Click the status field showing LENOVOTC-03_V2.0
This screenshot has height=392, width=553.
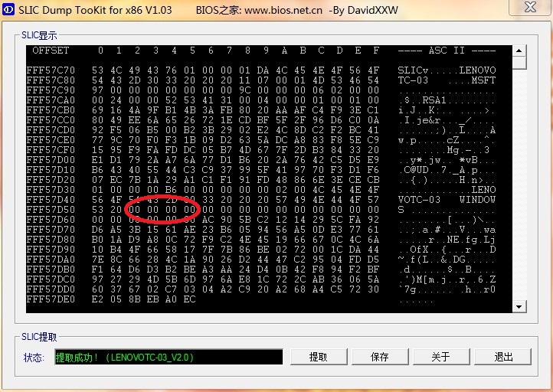[169, 357]
